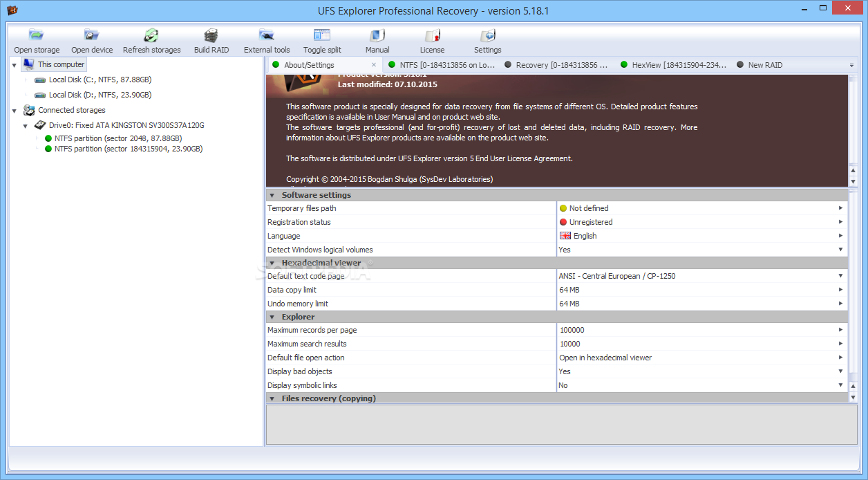Click the yellow Not defined status indicator
Viewport: 868px width, 480px height.
tap(563, 208)
